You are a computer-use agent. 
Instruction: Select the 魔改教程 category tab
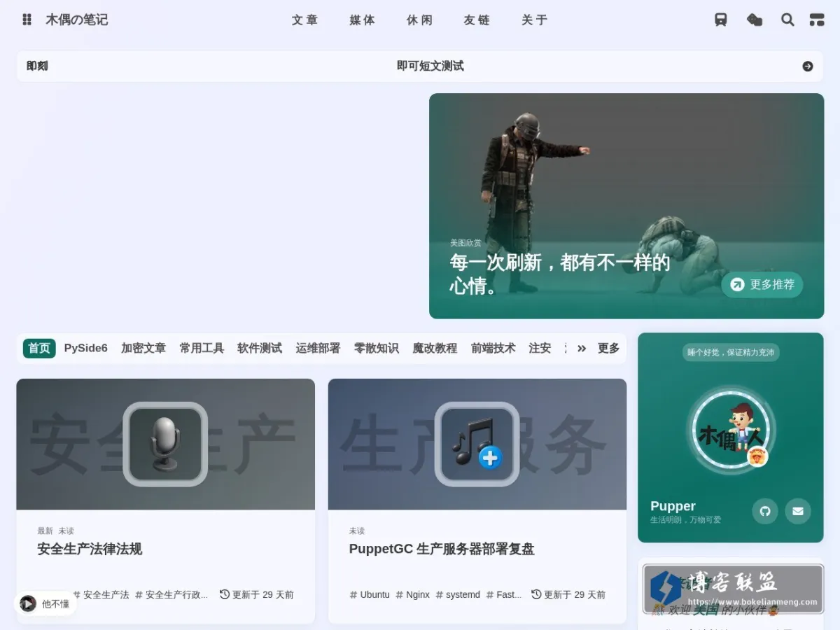pos(435,348)
